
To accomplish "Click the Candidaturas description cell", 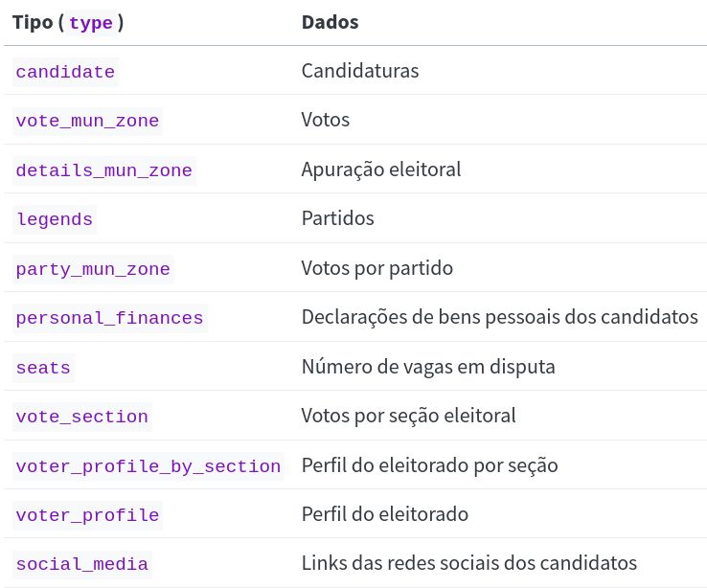I will click(x=359, y=71).
